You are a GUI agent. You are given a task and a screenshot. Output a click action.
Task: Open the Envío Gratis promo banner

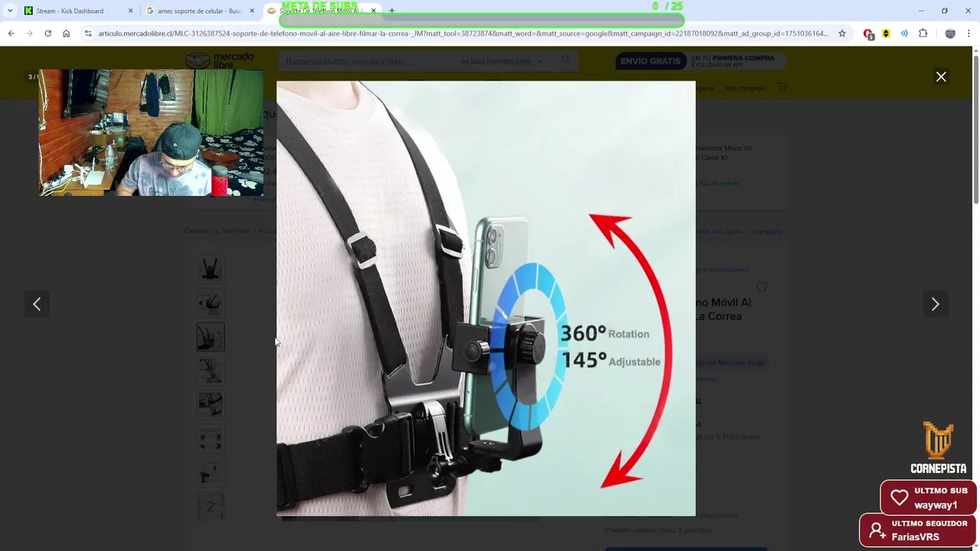[x=701, y=60]
